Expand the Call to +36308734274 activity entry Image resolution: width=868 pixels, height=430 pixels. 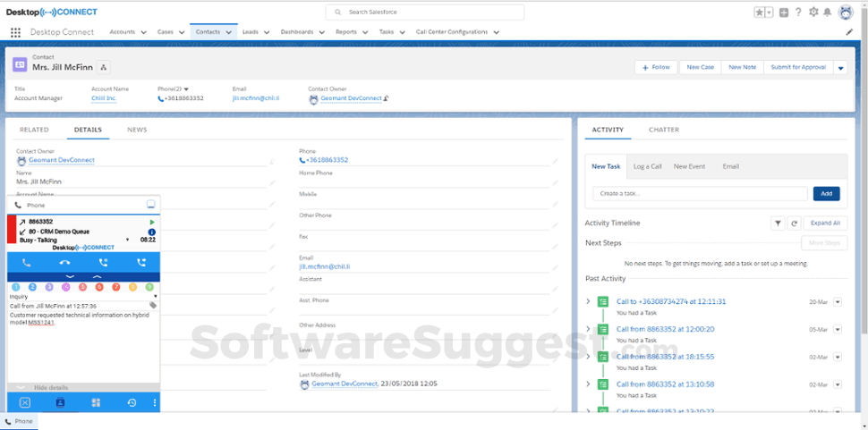[588, 301]
